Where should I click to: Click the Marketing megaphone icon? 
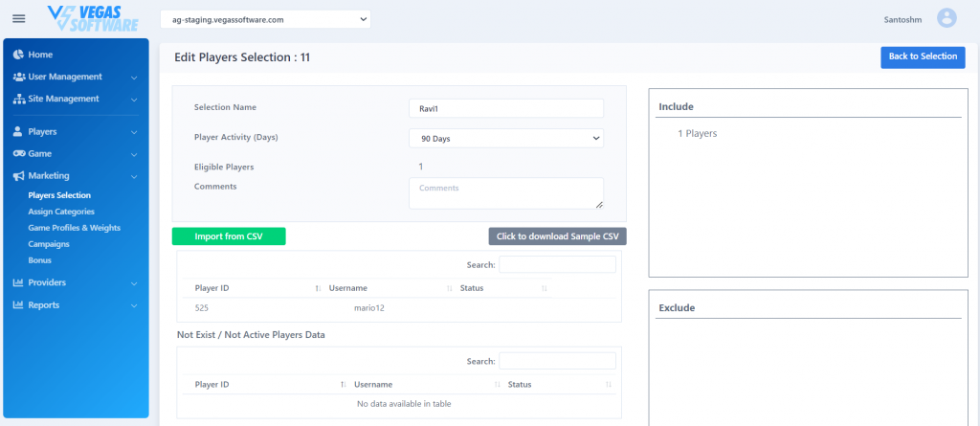point(19,176)
